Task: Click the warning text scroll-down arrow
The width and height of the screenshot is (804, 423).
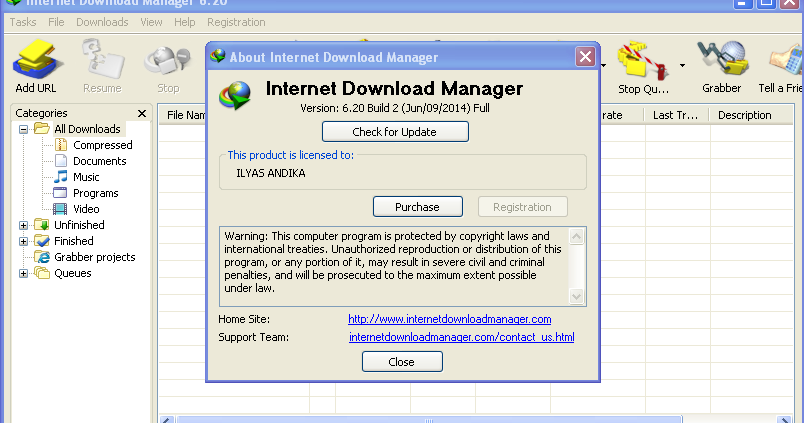Action: point(576,296)
